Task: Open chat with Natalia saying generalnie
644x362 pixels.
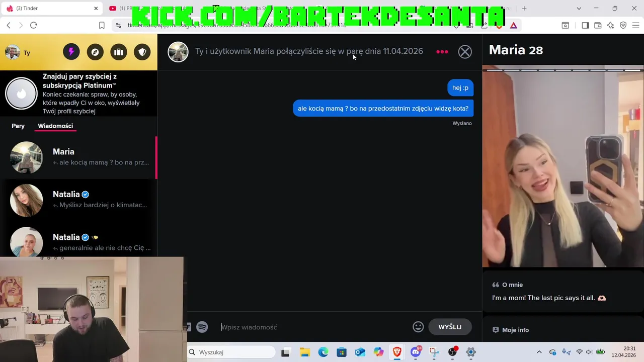Action: [78, 240]
